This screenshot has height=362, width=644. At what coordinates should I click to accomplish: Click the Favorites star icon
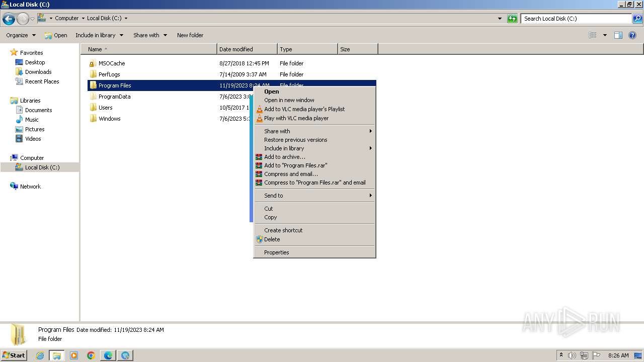pyautogui.click(x=14, y=53)
